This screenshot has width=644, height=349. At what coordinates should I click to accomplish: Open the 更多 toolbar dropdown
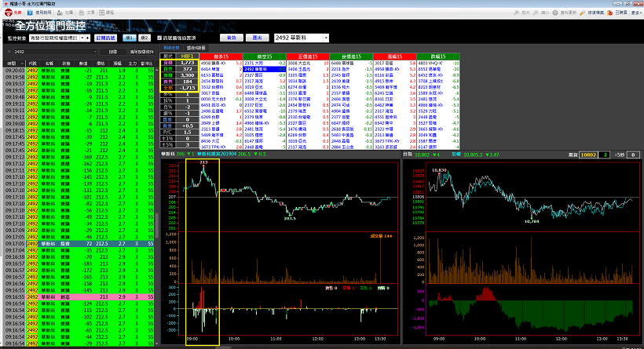tap(636, 13)
